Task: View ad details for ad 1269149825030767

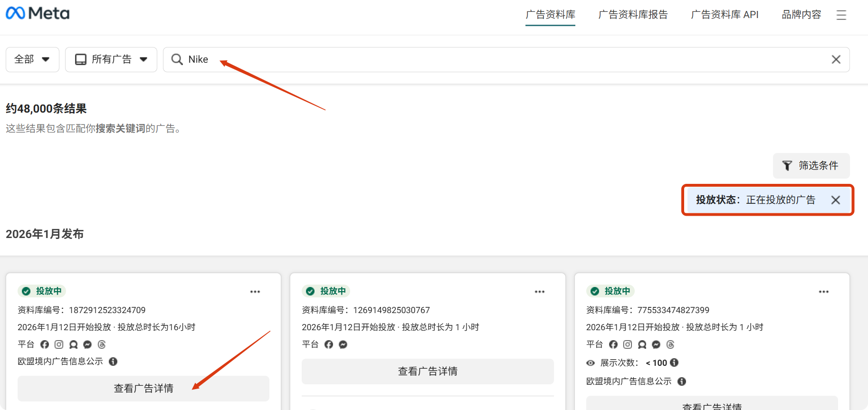Action: coord(428,372)
